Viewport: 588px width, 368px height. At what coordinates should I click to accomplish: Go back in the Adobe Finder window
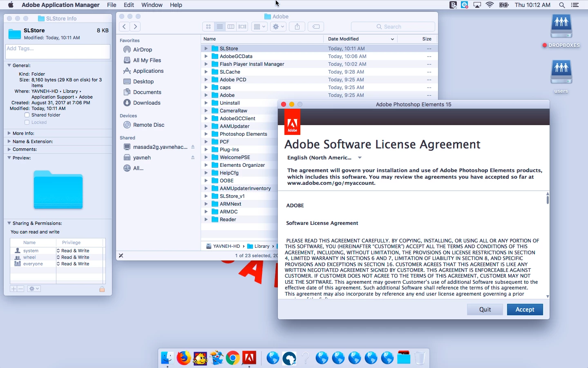[x=124, y=27]
